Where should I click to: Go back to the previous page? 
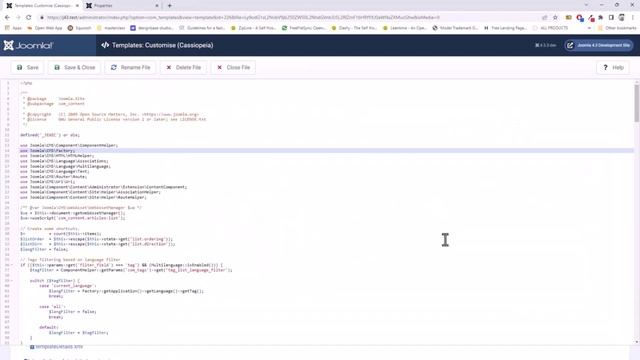(x=7, y=18)
